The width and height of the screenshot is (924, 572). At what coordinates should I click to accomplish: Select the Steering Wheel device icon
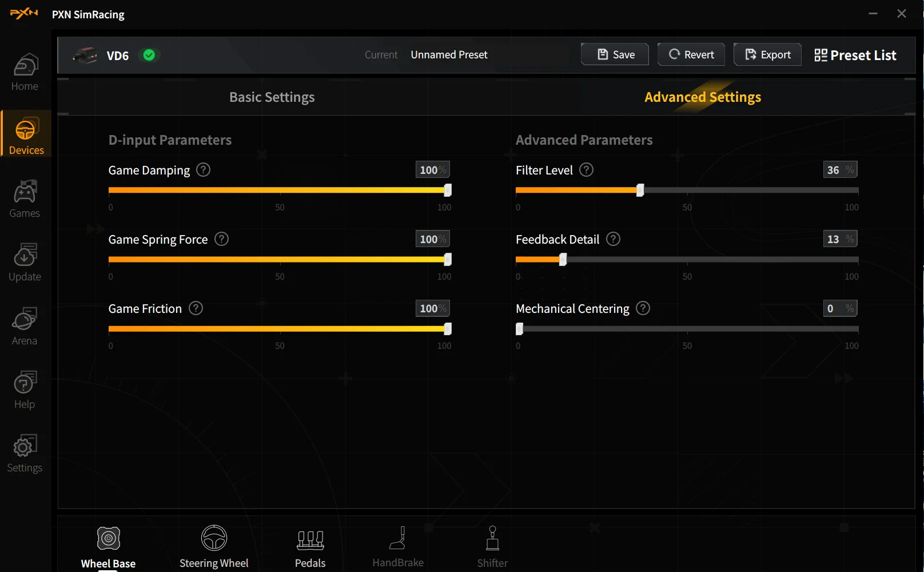pos(214,538)
